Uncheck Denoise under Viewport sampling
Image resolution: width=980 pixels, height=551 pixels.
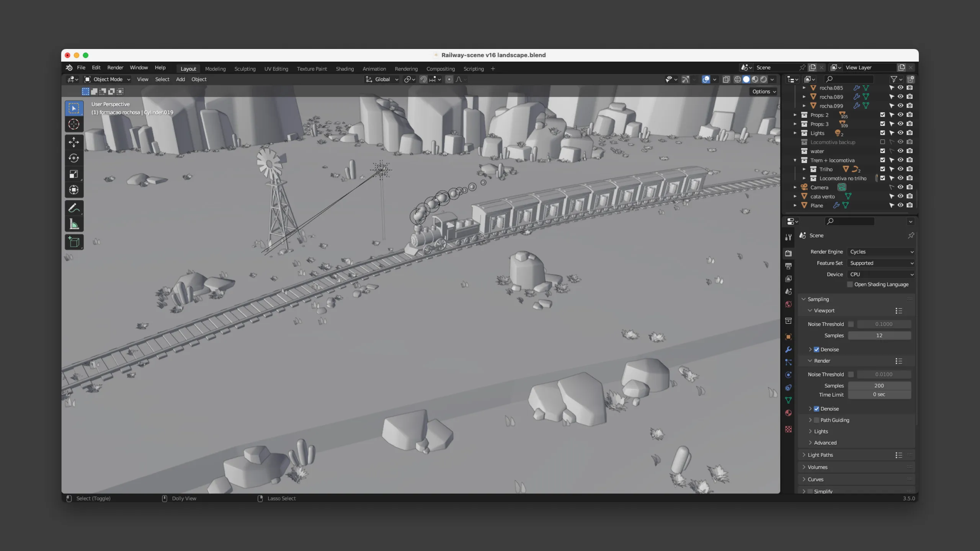(x=817, y=349)
